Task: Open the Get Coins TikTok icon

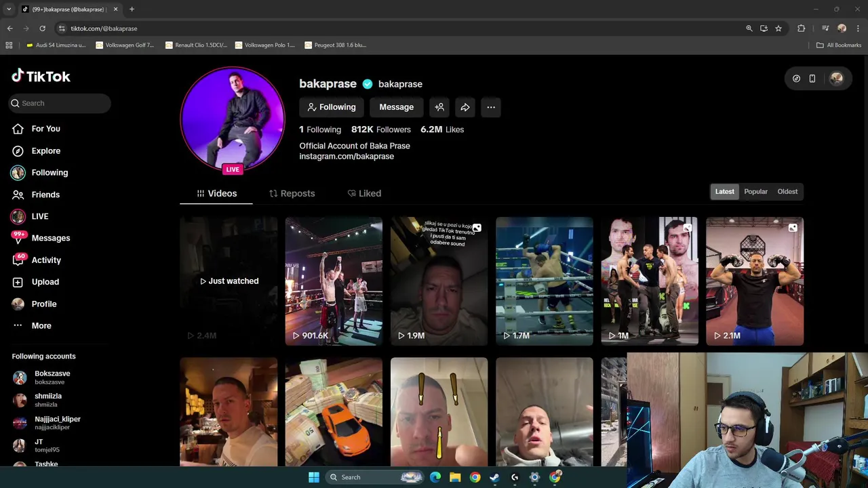Action: click(x=796, y=79)
